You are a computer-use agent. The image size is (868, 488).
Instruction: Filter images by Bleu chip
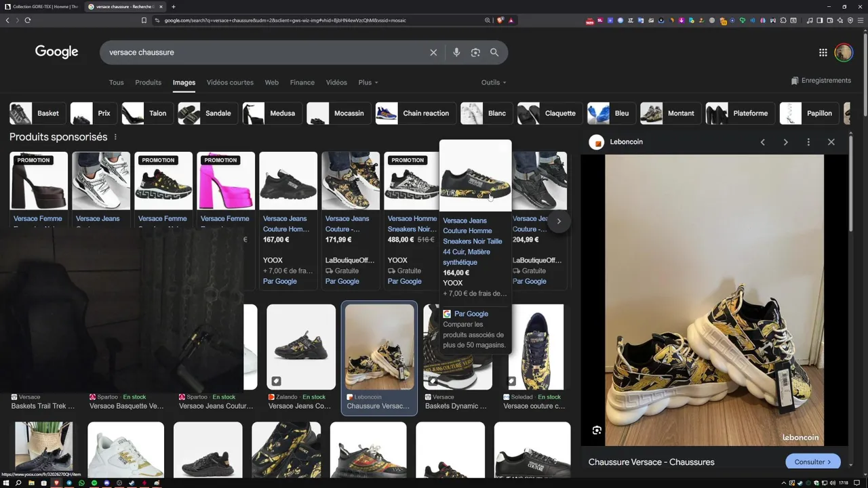612,113
